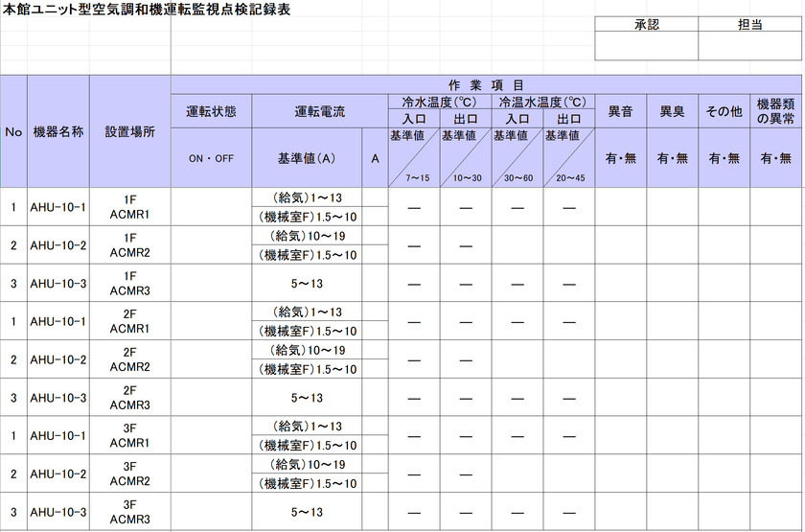Select the ON・OFF cell

[211, 157]
